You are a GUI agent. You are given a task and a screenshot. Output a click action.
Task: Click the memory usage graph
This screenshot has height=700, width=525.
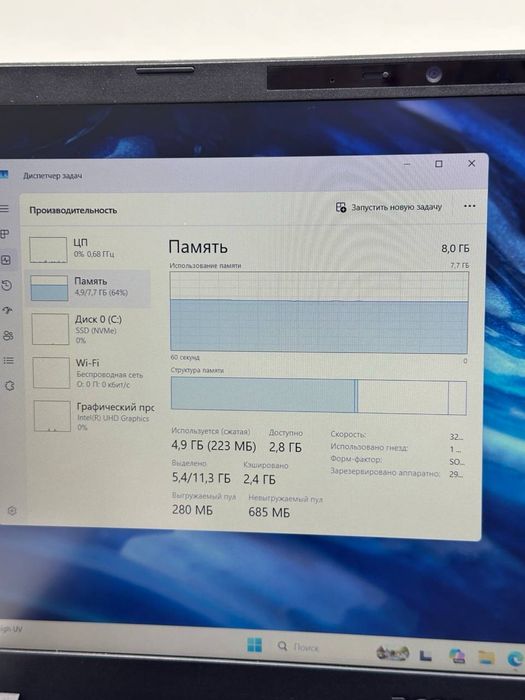319,312
